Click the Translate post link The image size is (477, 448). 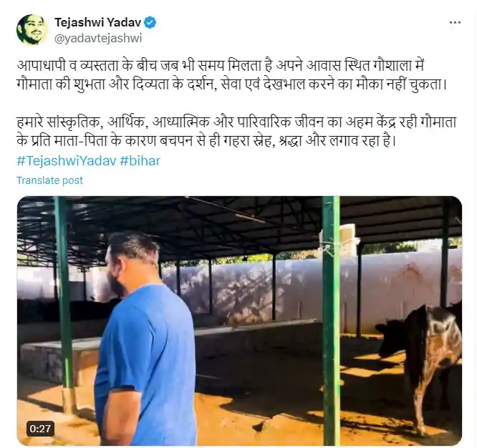pos(50,180)
